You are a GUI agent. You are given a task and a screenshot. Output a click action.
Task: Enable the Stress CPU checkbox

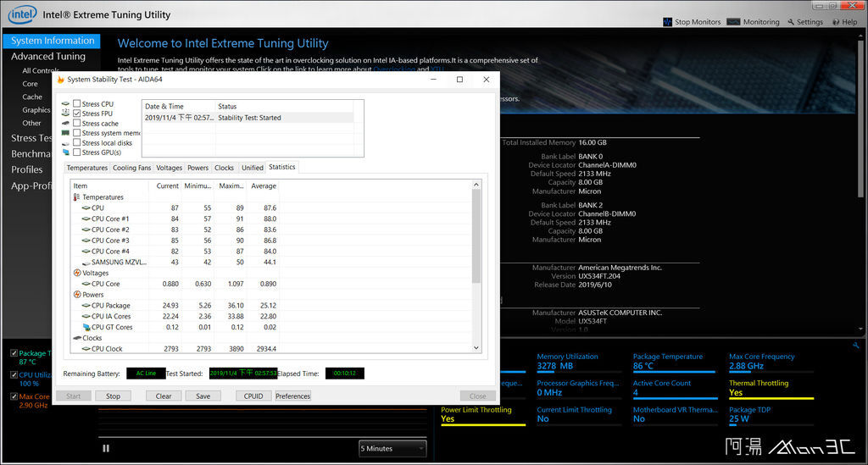point(77,103)
